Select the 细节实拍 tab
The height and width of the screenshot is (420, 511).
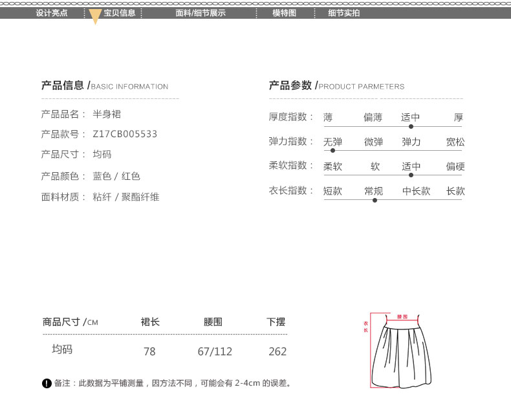tap(343, 13)
